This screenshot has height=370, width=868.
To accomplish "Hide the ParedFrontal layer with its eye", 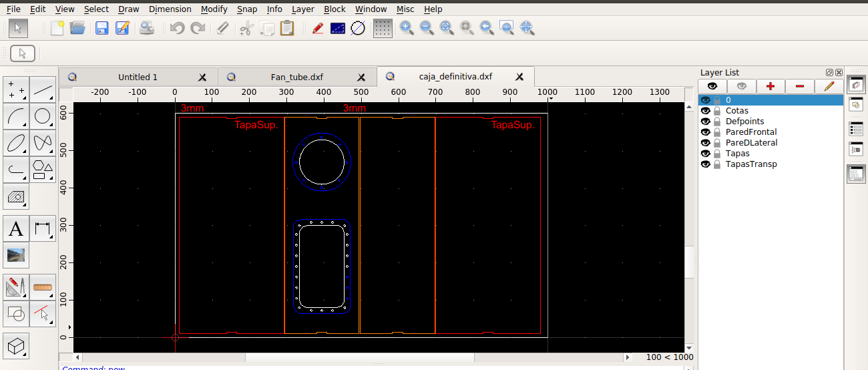I will click(x=705, y=132).
